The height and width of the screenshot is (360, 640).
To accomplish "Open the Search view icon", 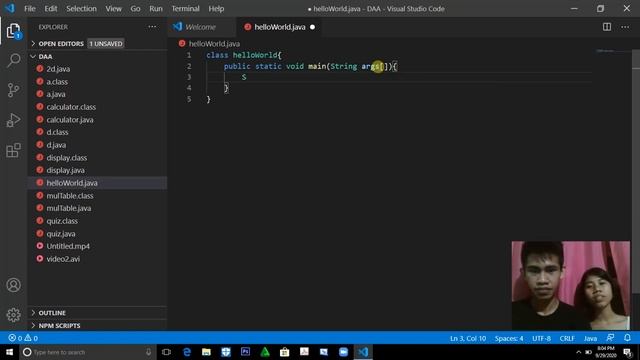I will (x=13, y=60).
